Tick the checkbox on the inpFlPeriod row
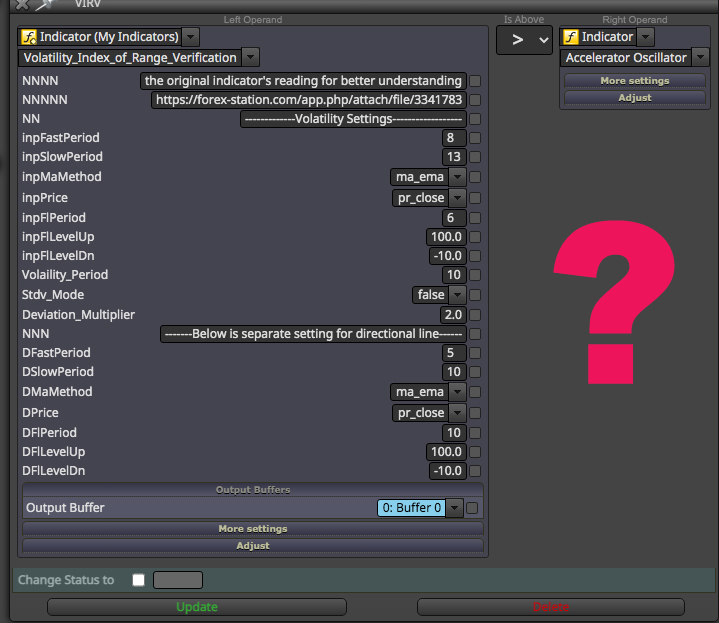Screen dimensions: 719x623 475,218
